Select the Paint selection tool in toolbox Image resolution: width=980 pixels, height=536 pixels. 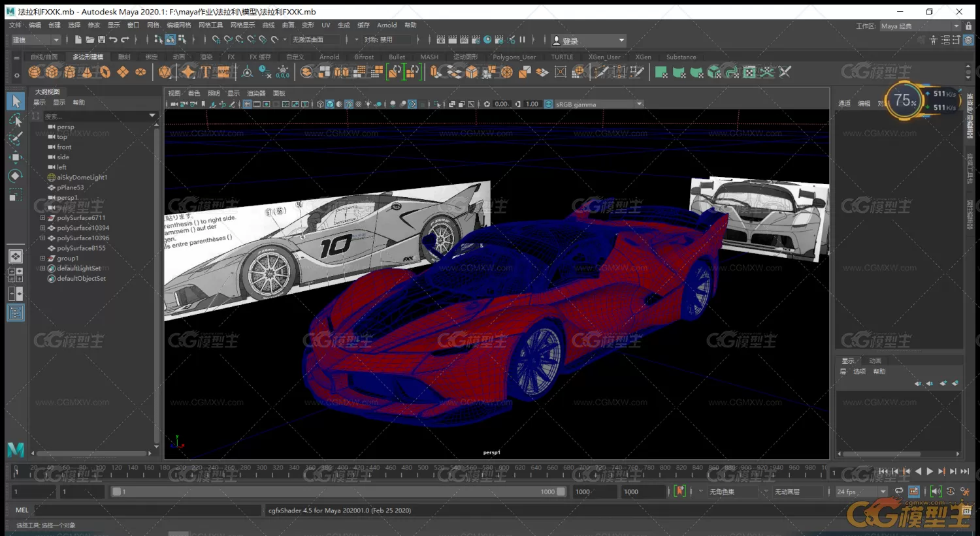click(x=16, y=138)
